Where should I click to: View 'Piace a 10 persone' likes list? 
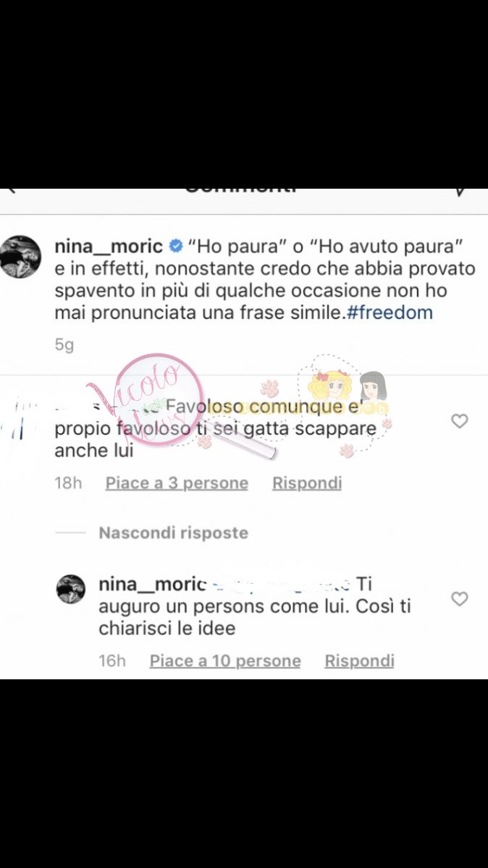pos(225,661)
